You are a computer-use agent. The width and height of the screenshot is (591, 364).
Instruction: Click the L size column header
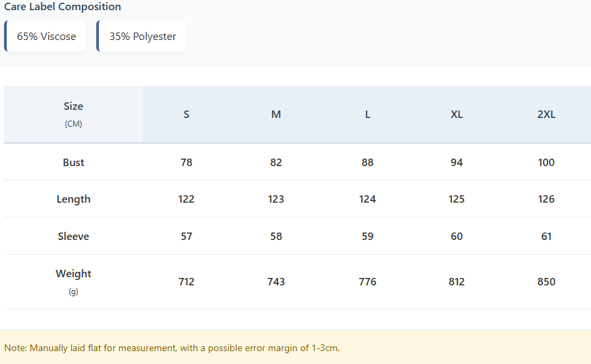click(x=367, y=115)
